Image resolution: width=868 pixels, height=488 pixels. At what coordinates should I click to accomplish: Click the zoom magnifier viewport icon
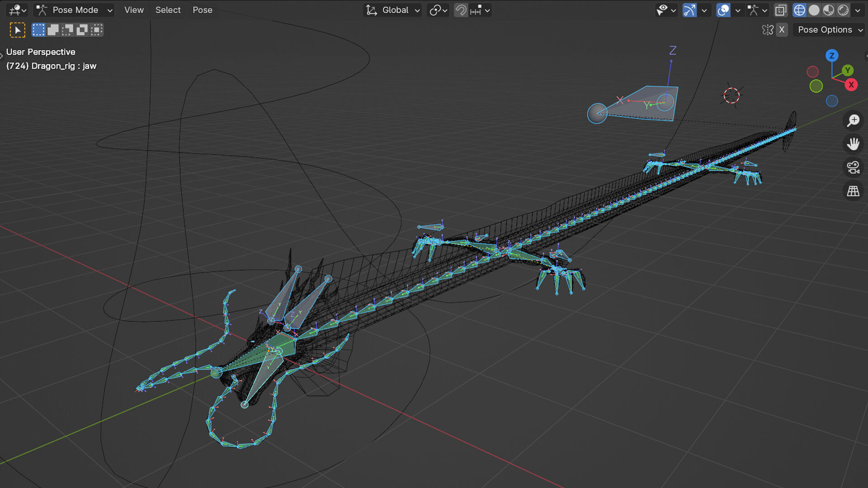point(853,121)
